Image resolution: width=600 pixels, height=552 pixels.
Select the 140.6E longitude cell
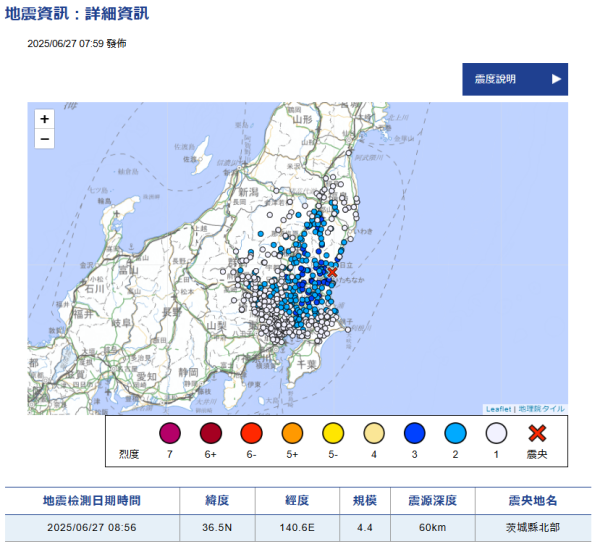297,528
